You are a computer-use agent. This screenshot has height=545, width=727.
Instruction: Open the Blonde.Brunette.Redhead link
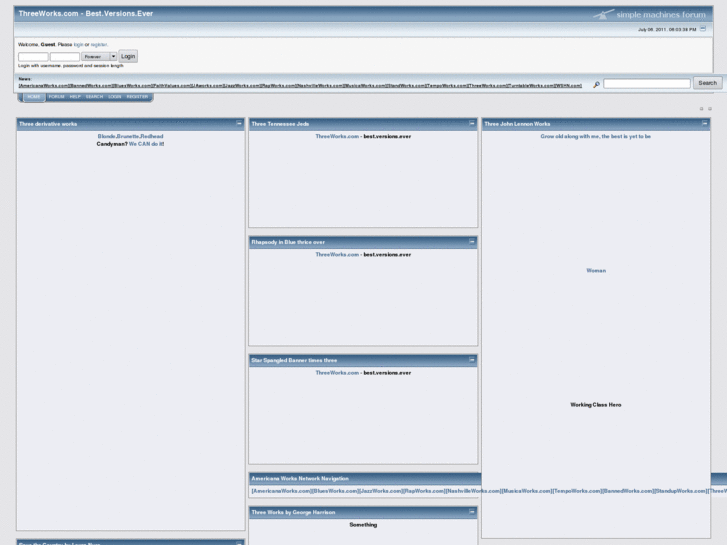pos(130,136)
